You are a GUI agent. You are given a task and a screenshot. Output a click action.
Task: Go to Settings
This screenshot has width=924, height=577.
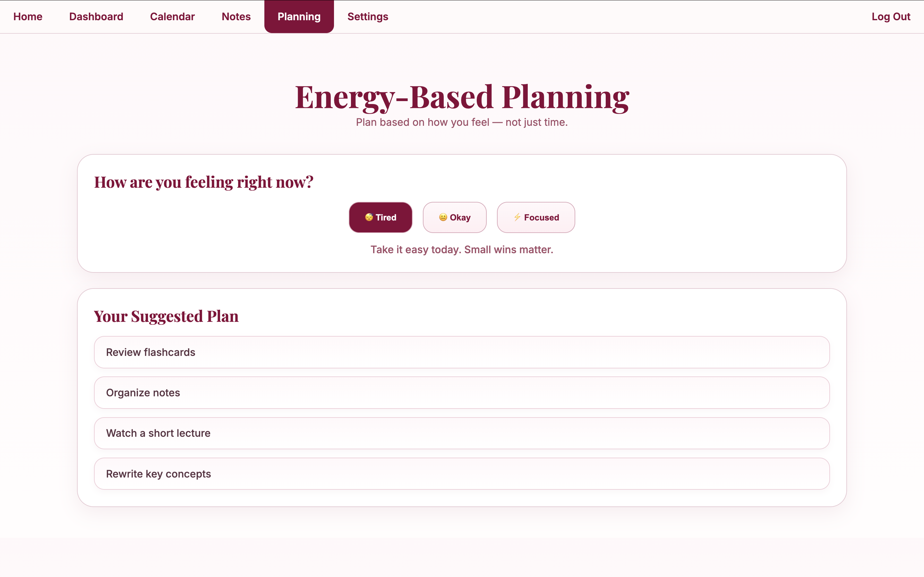coord(367,16)
